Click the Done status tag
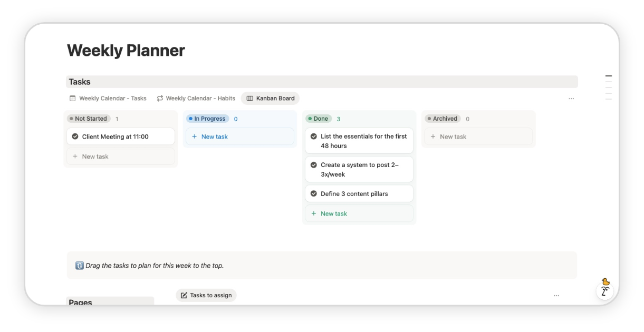 coord(319,119)
